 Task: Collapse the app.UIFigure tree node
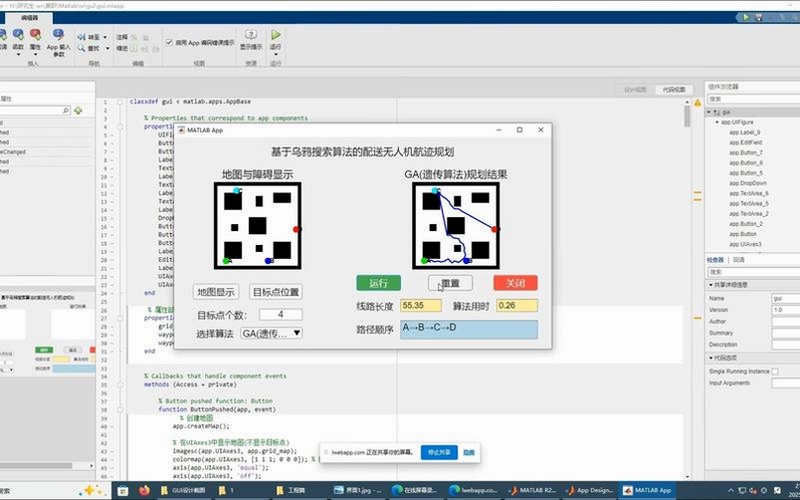coord(717,122)
